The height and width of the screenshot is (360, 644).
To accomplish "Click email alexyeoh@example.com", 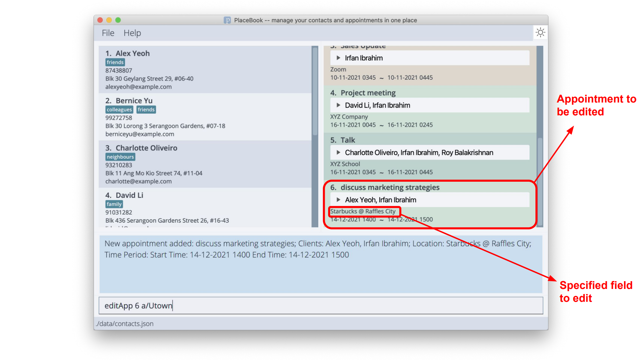I will [x=139, y=87].
